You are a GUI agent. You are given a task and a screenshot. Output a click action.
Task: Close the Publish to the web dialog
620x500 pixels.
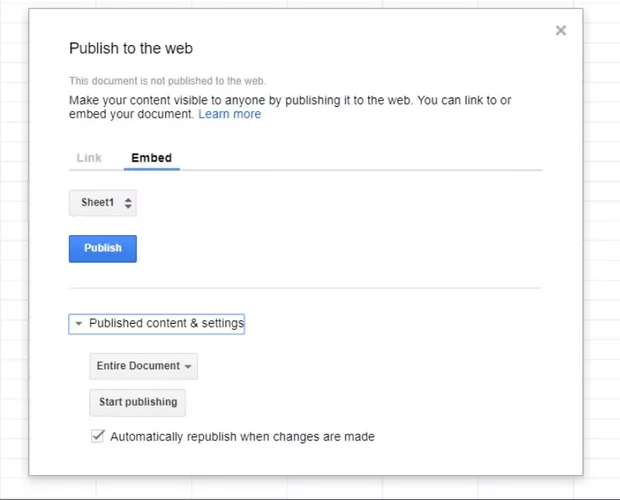click(561, 31)
